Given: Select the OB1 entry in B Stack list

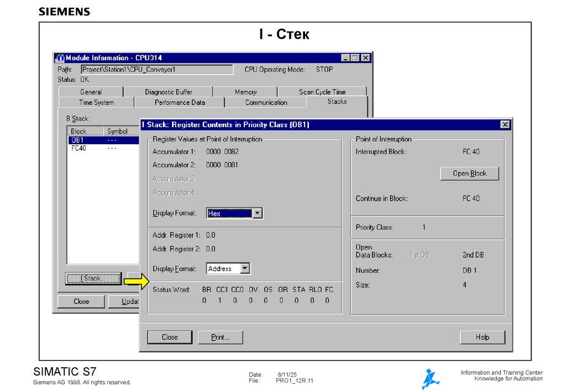Looking at the screenshot, I should (x=77, y=140).
